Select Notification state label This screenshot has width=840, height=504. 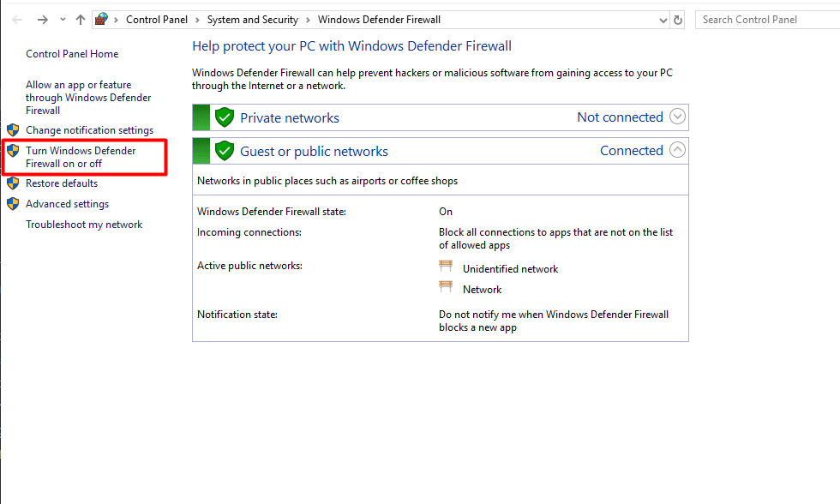point(237,315)
